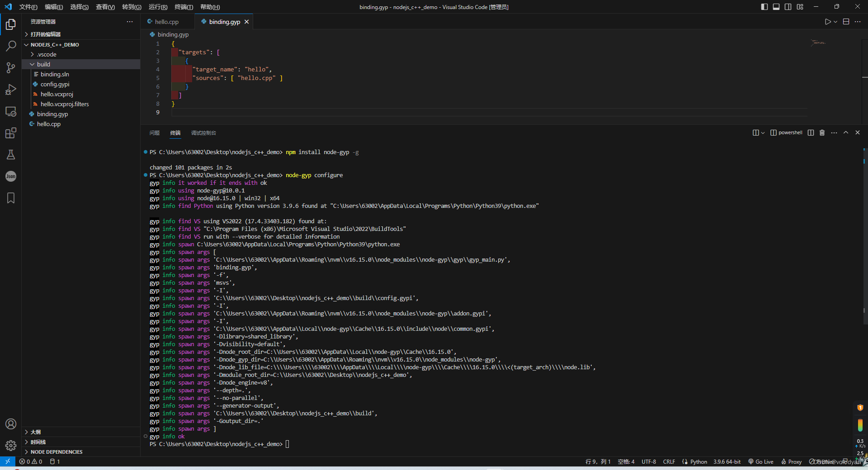Open the Run and Debug view
Screen dimensions: 868x470
(11, 89)
